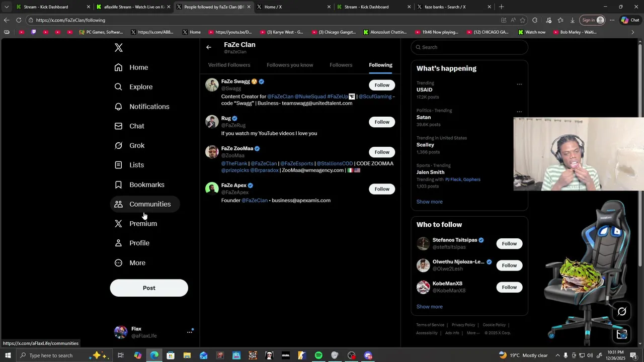Open the Watch now bookmark
The height and width of the screenshot is (362, 644).
531,32
